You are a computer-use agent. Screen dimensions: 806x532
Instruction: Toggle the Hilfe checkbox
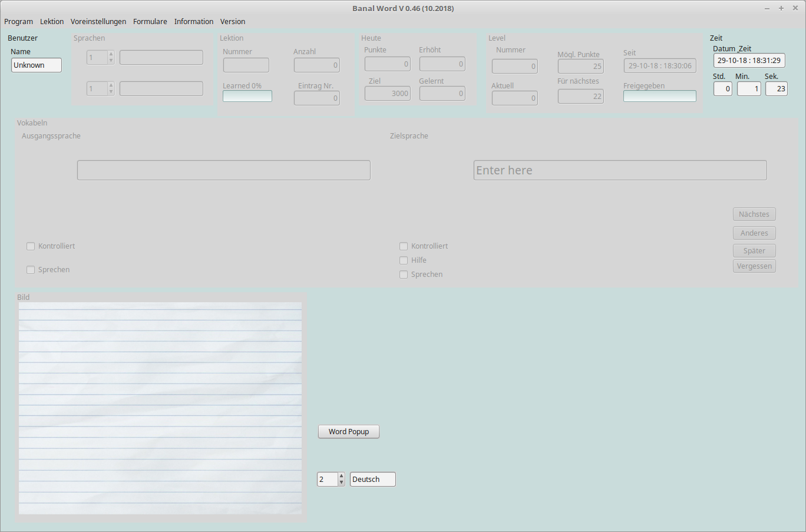coord(404,260)
